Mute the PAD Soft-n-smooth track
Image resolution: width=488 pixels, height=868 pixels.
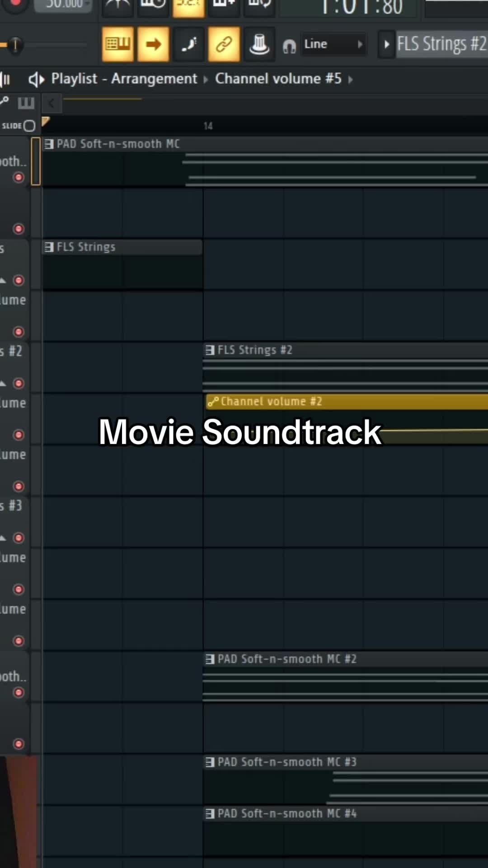click(x=19, y=177)
